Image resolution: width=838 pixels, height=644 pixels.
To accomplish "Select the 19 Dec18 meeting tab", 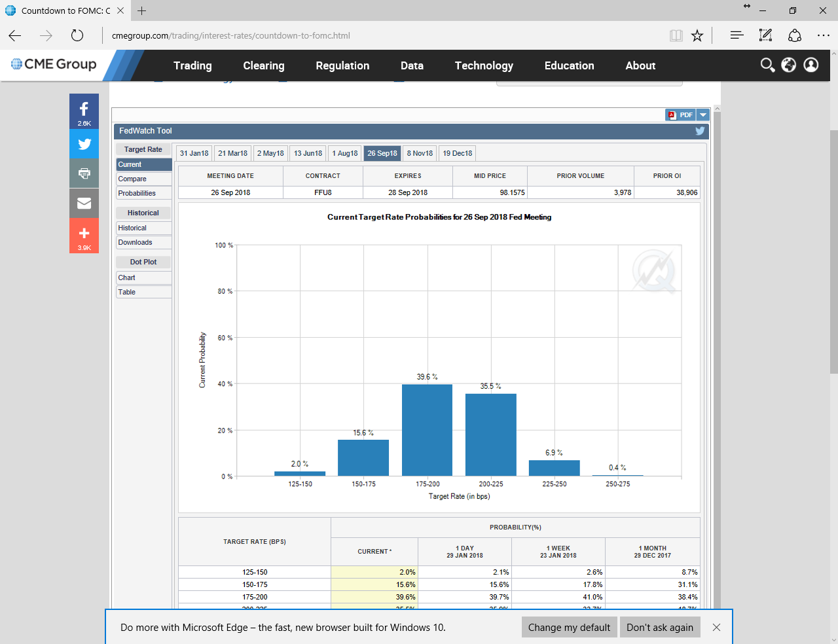I will [x=457, y=153].
